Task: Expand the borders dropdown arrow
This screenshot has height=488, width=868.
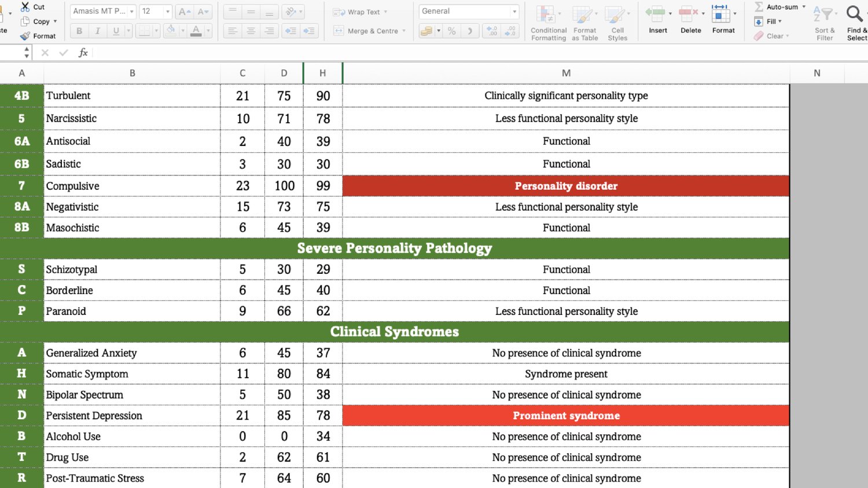Action: point(156,31)
